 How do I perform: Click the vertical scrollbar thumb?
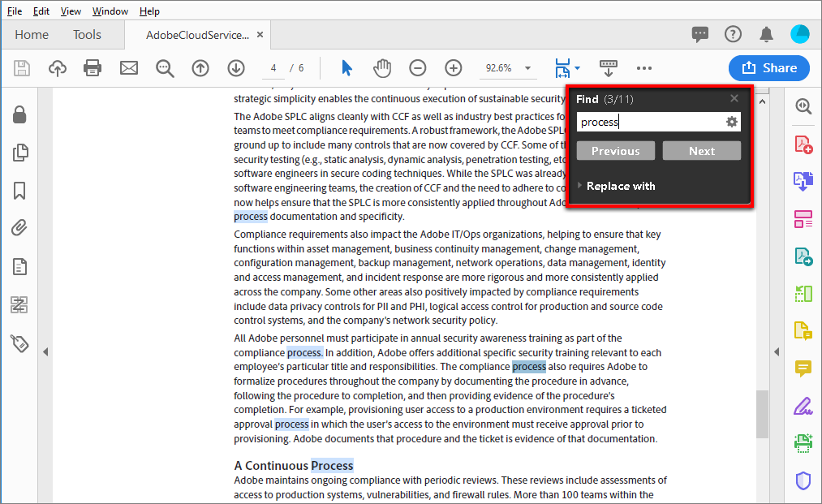(x=762, y=414)
